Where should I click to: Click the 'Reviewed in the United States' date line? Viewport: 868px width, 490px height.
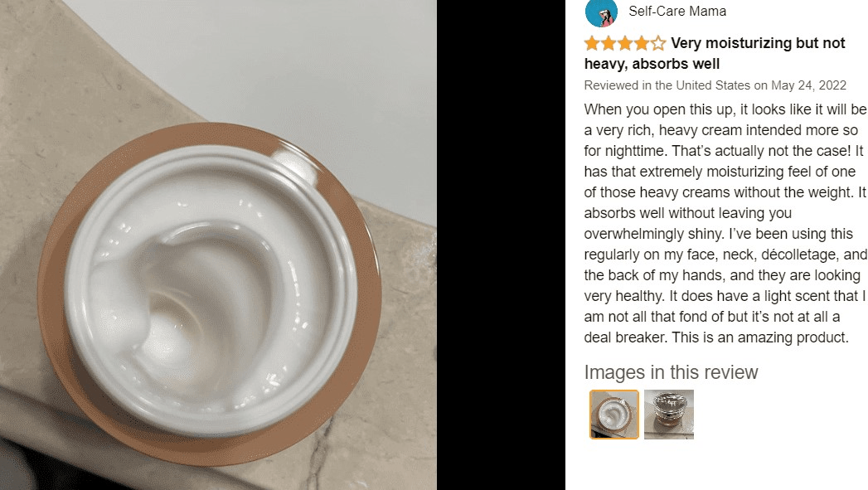715,85
